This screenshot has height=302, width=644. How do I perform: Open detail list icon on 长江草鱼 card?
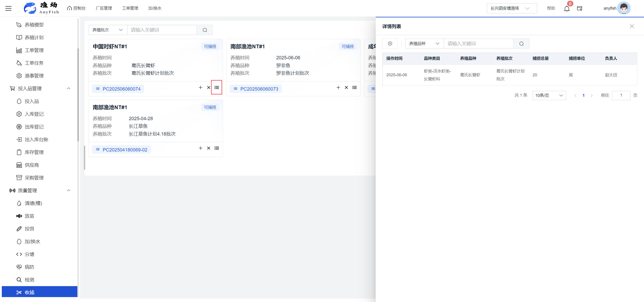pos(216,148)
